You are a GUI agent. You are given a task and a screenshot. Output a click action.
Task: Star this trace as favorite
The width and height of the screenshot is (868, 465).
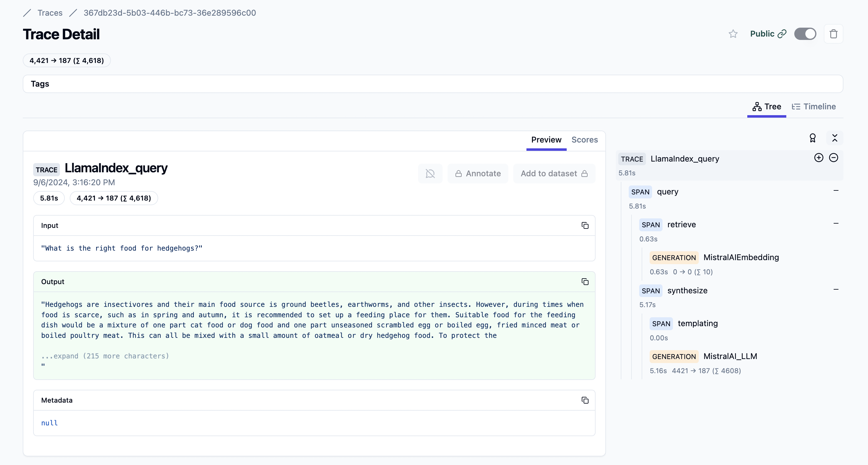click(x=733, y=34)
